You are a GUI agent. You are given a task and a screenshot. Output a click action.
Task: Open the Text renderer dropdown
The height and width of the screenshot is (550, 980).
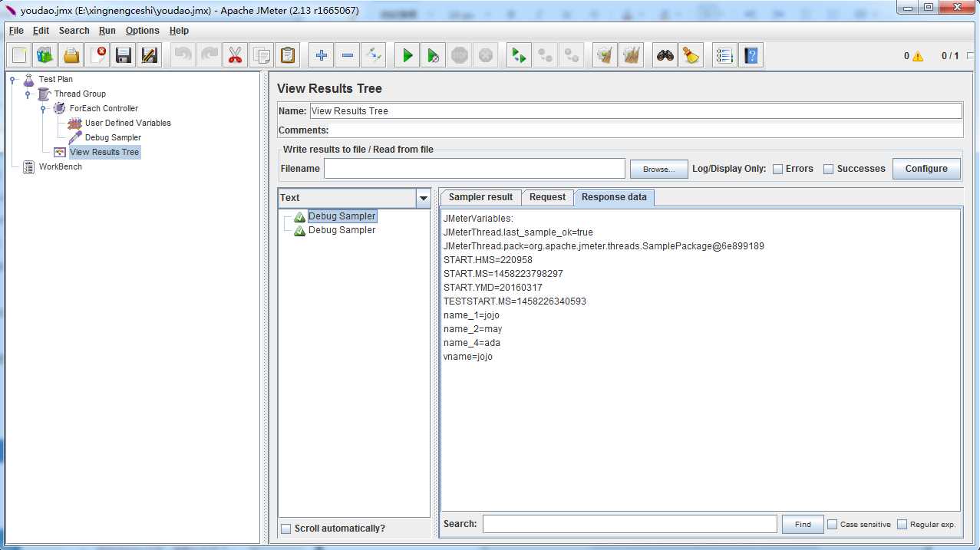(x=423, y=198)
